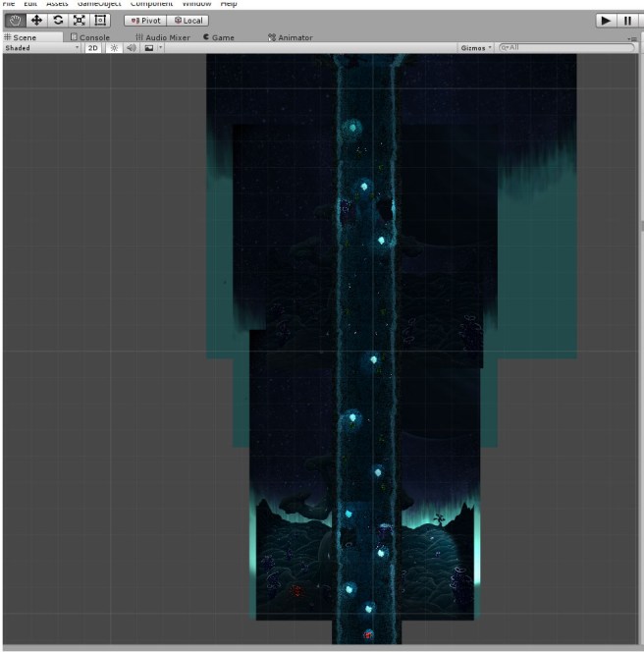Switch to the Rect transform tool
The image size is (644, 652).
(100, 20)
